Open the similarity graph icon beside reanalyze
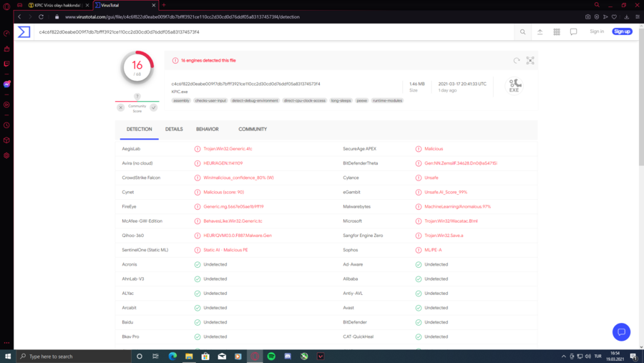Image resolution: width=644 pixels, height=363 pixels. (530, 61)
